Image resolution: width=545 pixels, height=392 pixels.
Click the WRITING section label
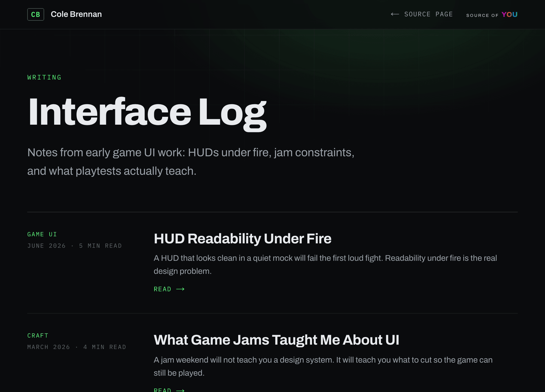coord(44,77)
